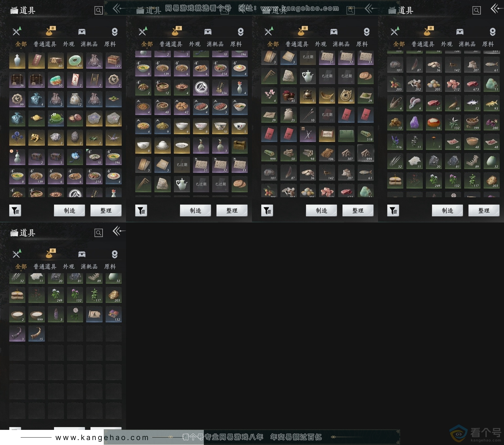Select horn item count 3 in bottom-left panel
Image resolution: width=504 pixels, height=445 pixels.
click(17, 334)
